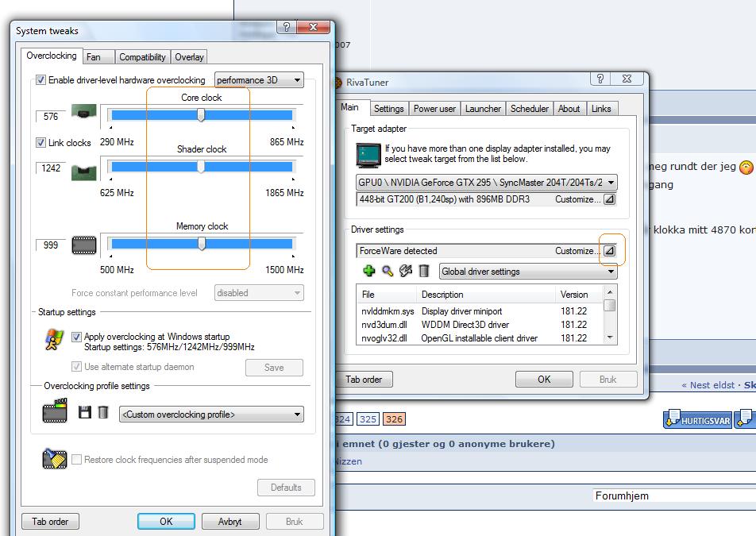This screenshot has width=756, height=536.
Task: Toggle Use alternate startup daemon checkbox
Action: point(76,367)
